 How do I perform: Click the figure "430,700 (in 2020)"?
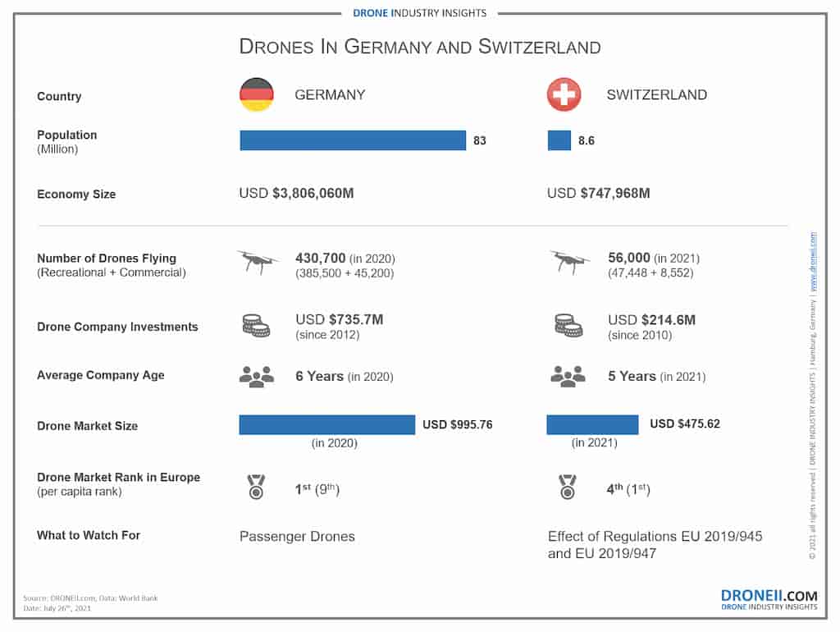[345, 259]
